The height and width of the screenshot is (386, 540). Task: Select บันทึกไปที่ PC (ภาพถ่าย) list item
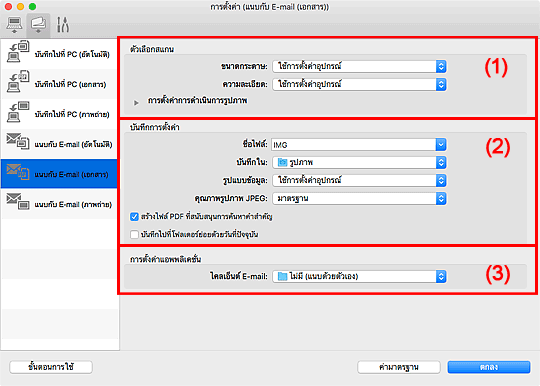point(59,114)
